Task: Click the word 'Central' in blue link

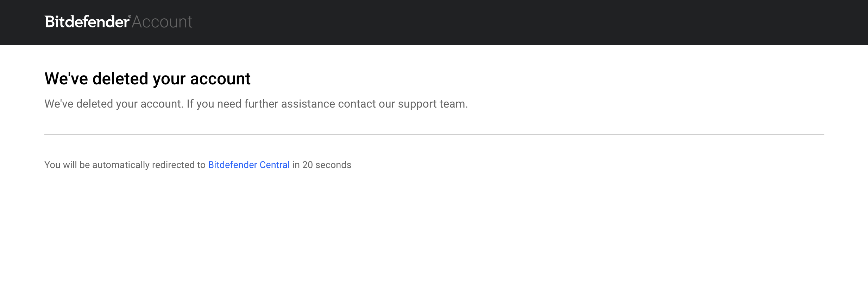Action: [x=275, y=165]
